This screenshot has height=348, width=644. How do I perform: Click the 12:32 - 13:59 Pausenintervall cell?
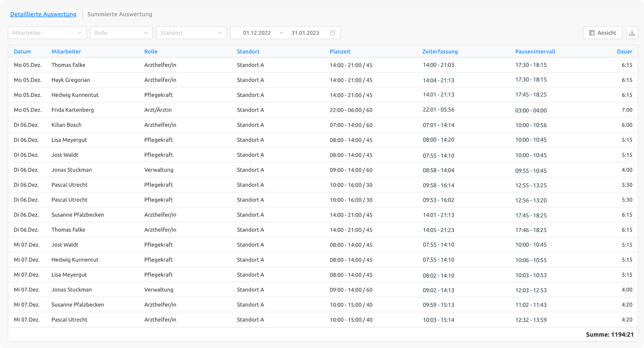tap(531, 320)
